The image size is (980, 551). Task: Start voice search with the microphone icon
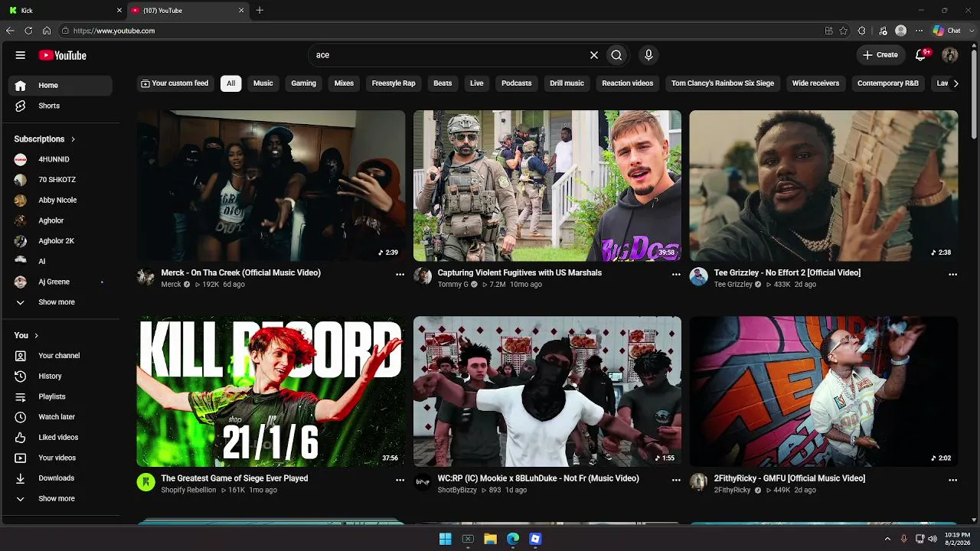[648, 55]
